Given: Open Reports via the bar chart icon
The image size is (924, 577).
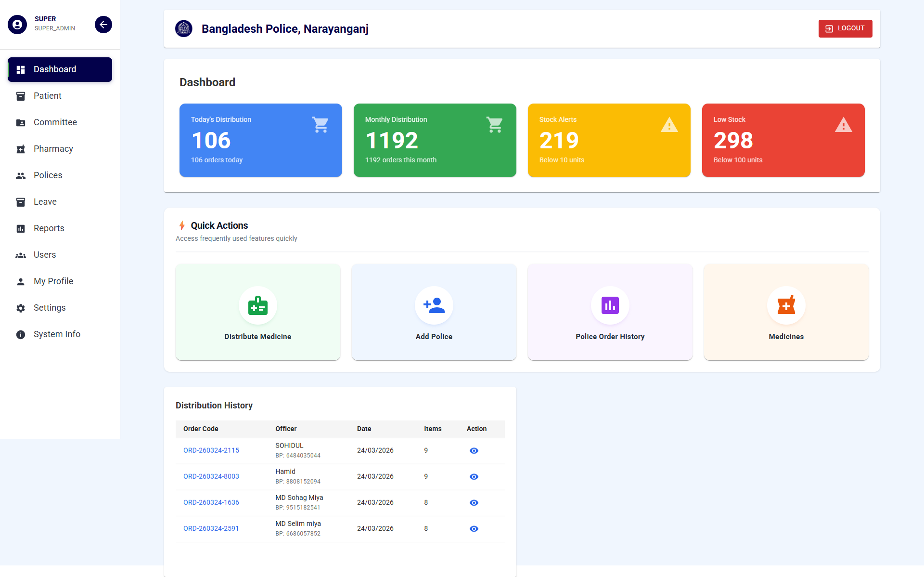Looking at the screenshot, I should [x=21, y=228].
